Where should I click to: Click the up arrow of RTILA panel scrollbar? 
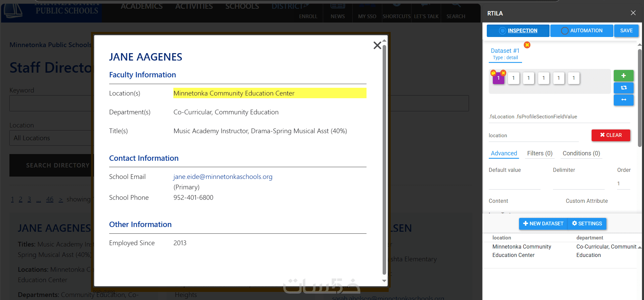click(640, 45)
